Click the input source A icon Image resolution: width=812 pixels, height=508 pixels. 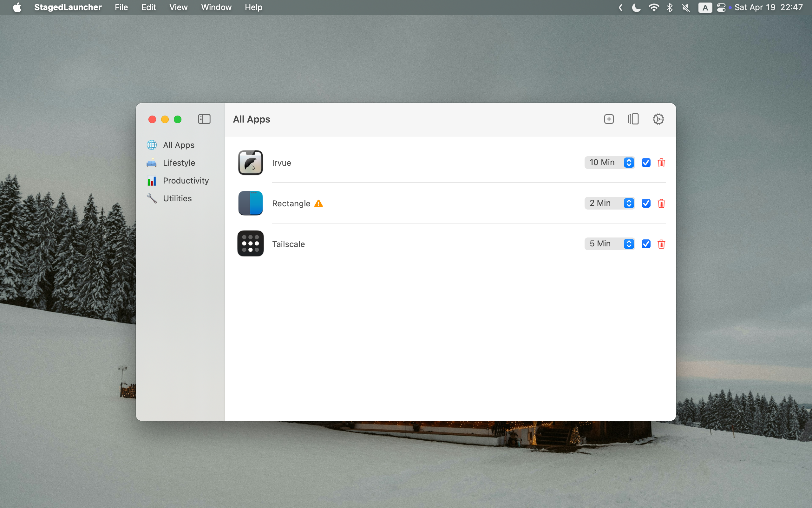point(705,7)
